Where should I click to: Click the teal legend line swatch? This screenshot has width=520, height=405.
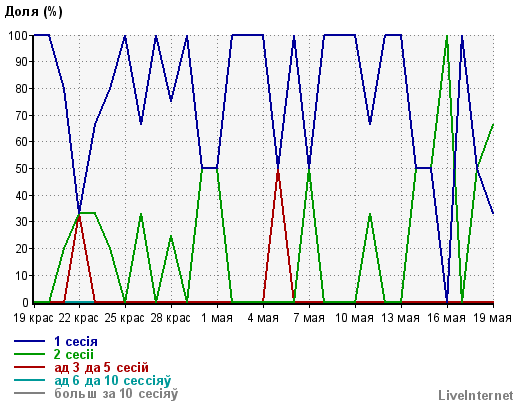[x=29, y=380]
